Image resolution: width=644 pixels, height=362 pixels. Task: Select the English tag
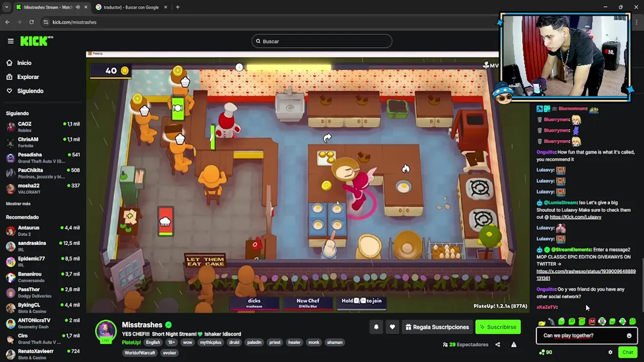tap(153, 342)
